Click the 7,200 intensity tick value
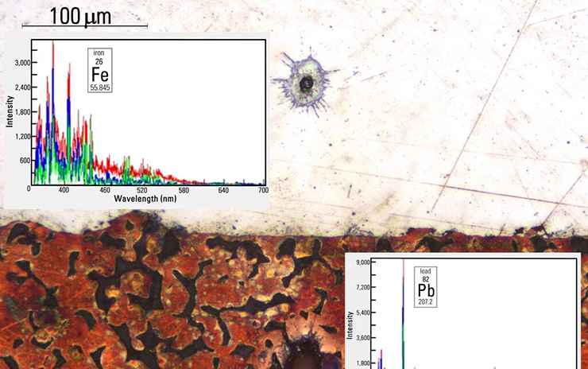The image size is (588, 369). click(363, 287)
